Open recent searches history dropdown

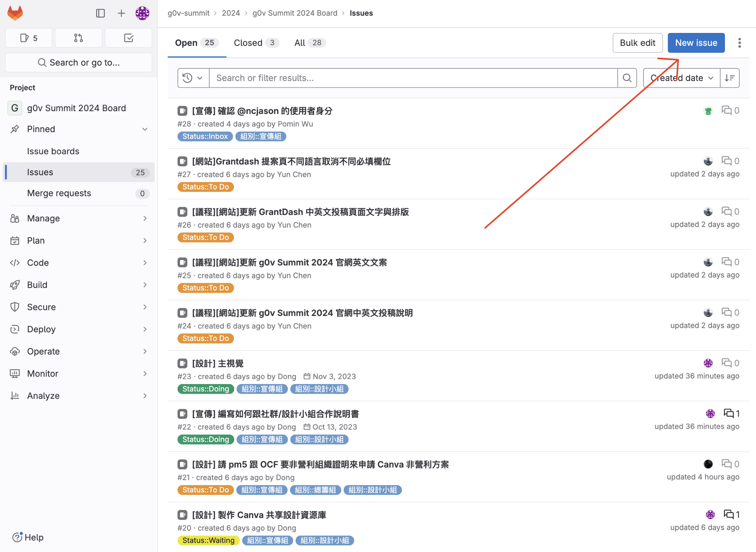193,78
